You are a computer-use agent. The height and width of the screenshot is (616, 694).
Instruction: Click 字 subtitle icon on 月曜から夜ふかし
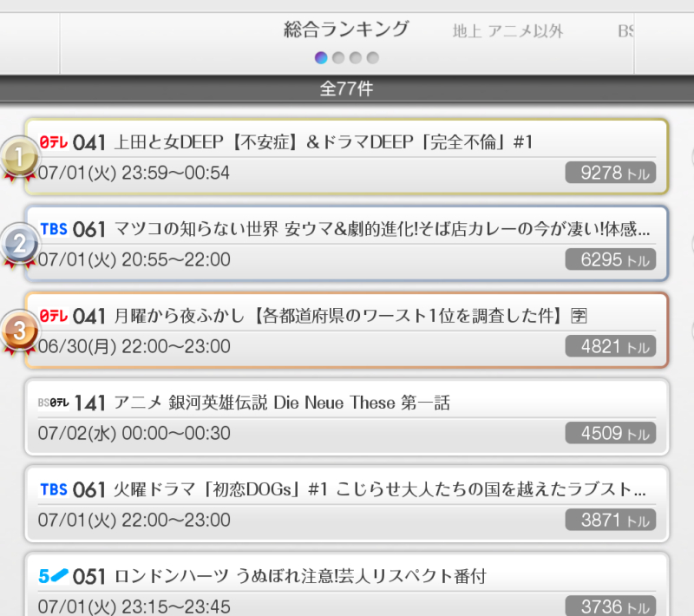pyautogui.click(x=579, y=316)
